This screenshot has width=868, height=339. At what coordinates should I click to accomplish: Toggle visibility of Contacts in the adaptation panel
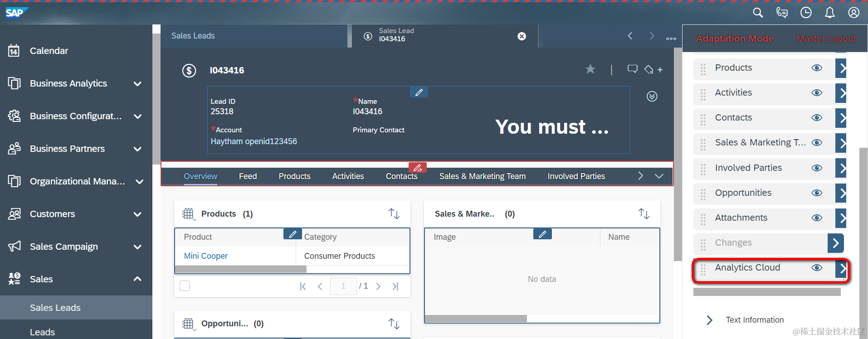click(817, 118)
